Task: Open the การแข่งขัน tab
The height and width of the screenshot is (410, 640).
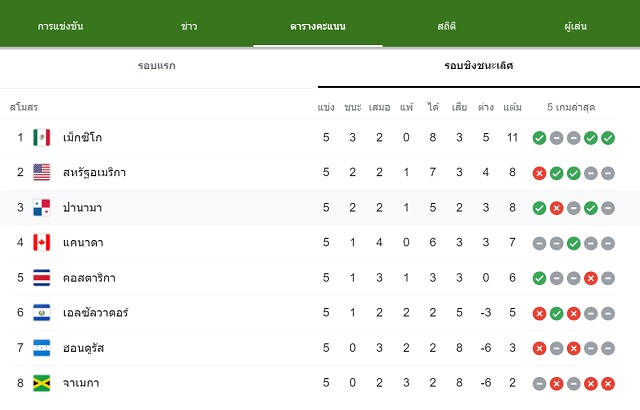Action: [60, 26]
